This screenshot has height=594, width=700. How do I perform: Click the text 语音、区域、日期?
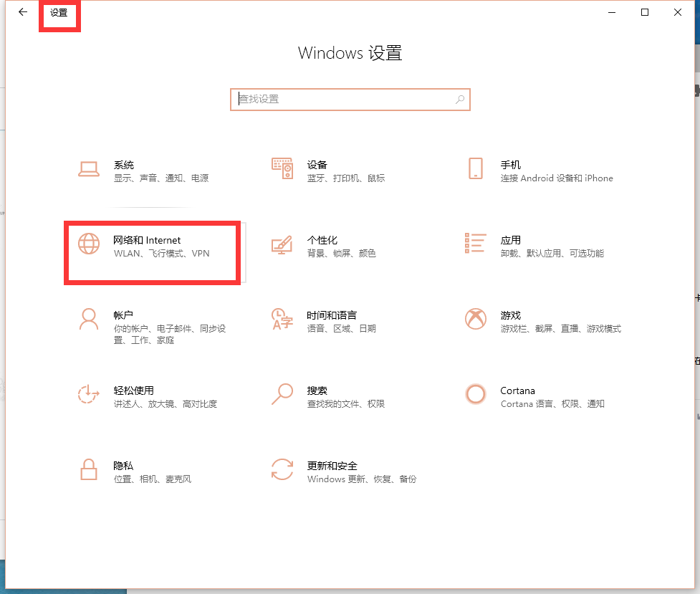[x=342, y=328]
